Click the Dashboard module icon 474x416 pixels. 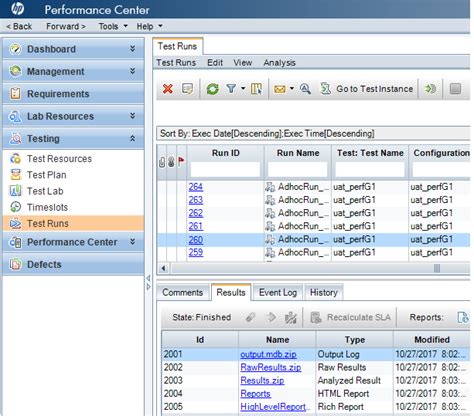click(x=15, y=49)
